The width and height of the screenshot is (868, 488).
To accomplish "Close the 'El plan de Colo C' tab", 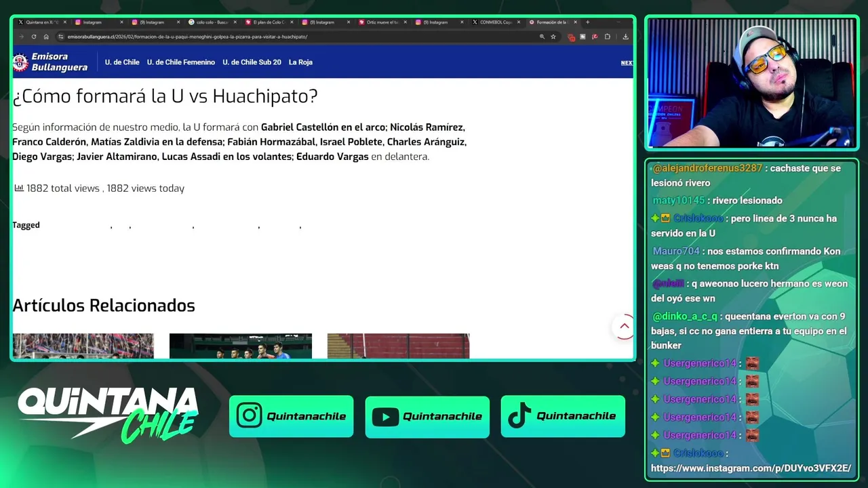I will coord(292,22).
